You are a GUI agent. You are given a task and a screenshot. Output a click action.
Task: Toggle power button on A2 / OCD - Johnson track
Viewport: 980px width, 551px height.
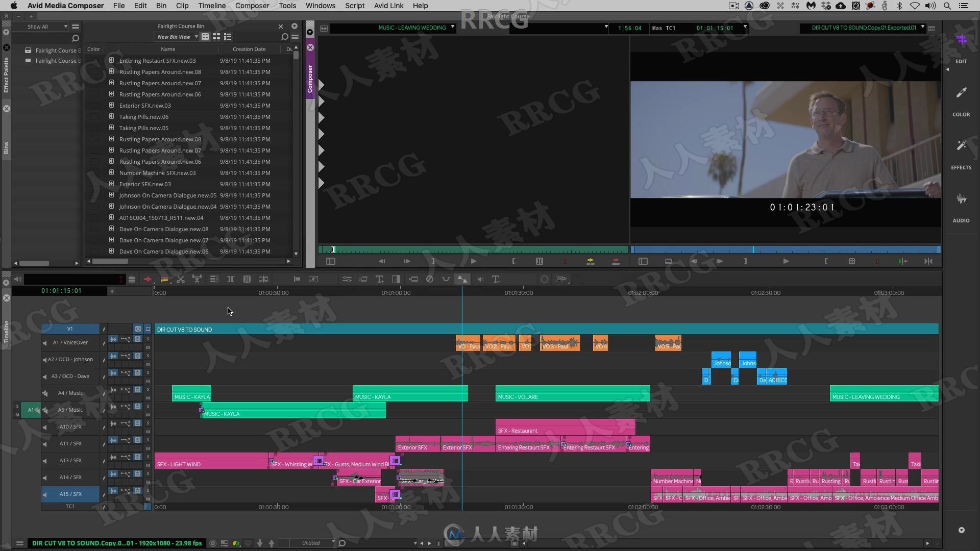(137, 356)
